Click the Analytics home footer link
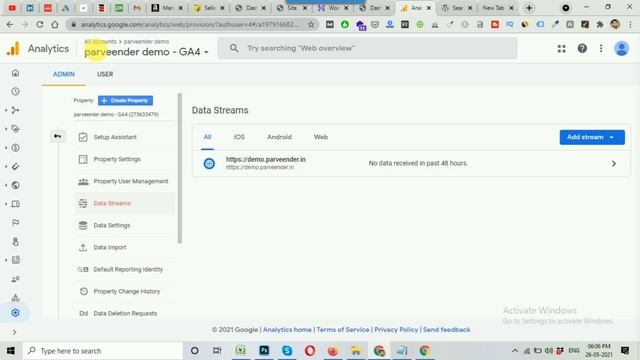 click(x=287, y=329)
